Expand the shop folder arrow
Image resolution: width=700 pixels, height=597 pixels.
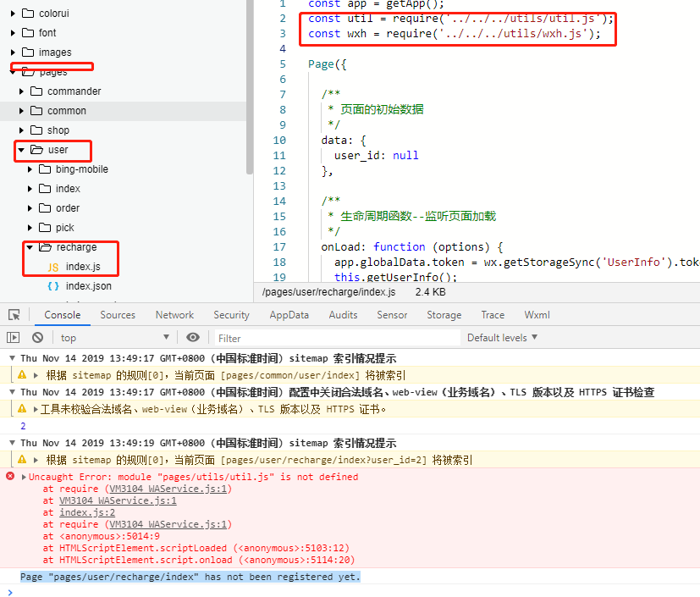[21, 130]
